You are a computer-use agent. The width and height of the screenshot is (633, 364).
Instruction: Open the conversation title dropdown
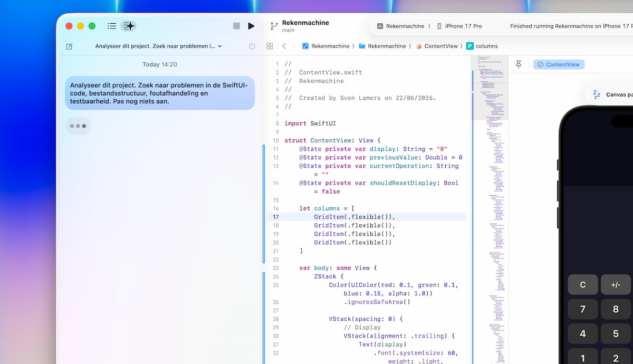pos(158,46)
